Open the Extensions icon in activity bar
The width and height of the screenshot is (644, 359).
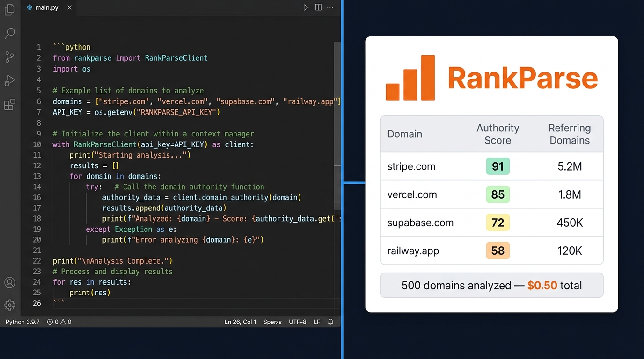[9, 105]
